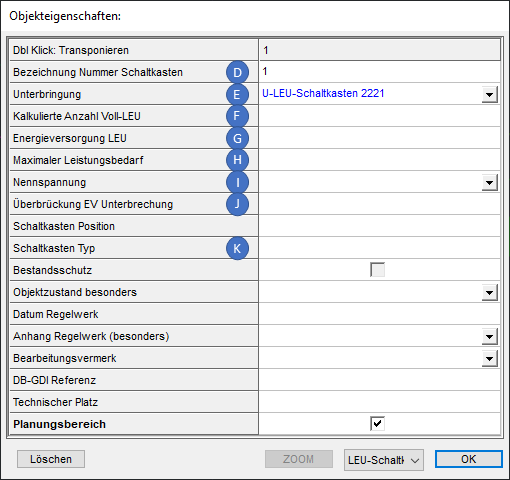This screenshot has width=510, height=480.
Task: Click the greyed-out ZOOM button
Action: tap(299, 459)
